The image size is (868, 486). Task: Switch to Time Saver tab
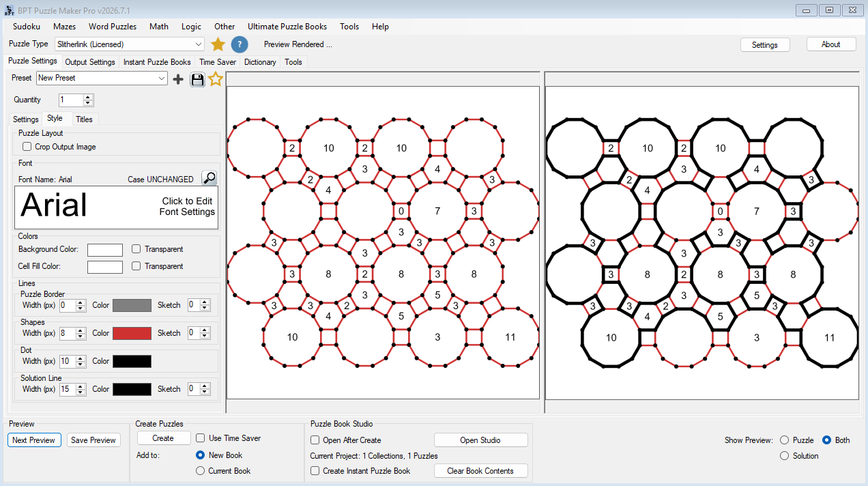[x=218, y=62]
